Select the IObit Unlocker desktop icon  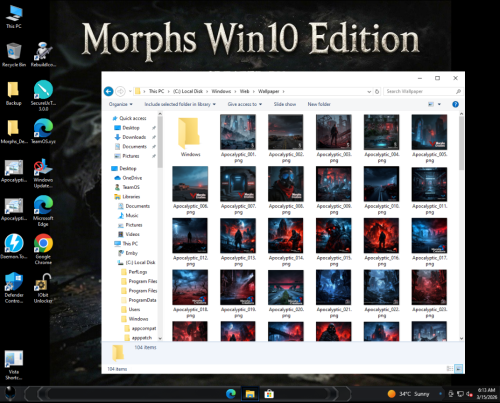(43, 288)
